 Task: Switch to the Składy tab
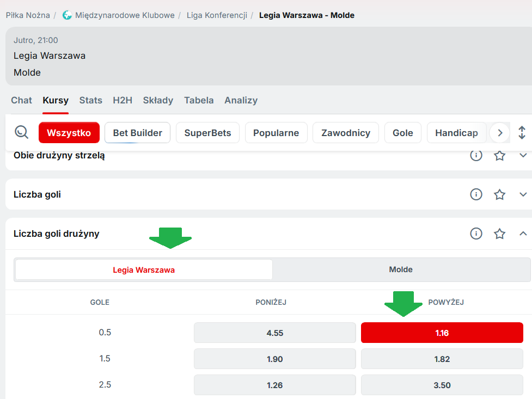click(158, 100)
